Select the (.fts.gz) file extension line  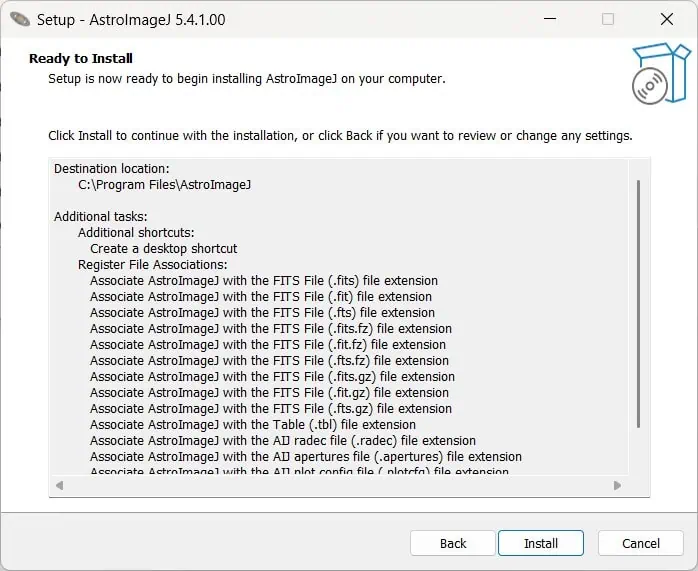click(271, 409)
